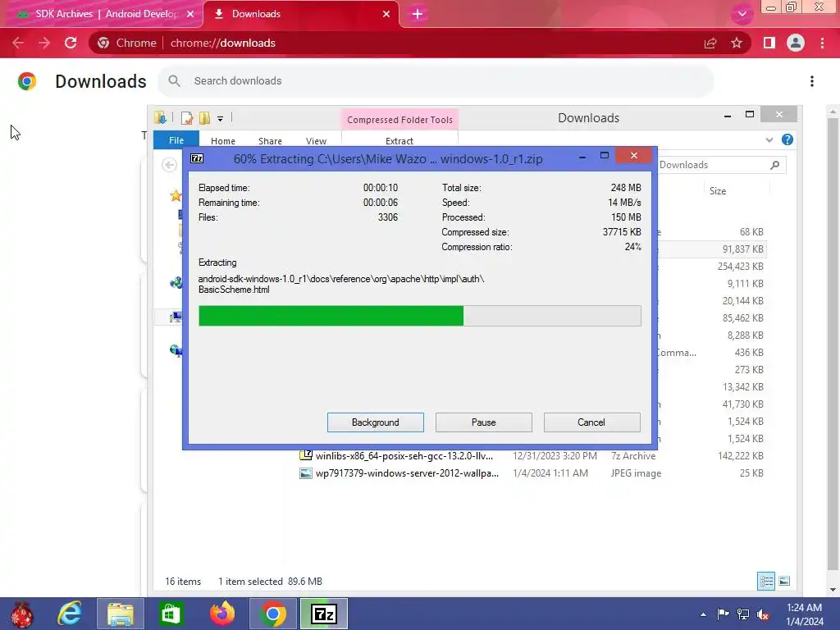
Task: Open File Explorer from taskbar
Action: point(121,614)
